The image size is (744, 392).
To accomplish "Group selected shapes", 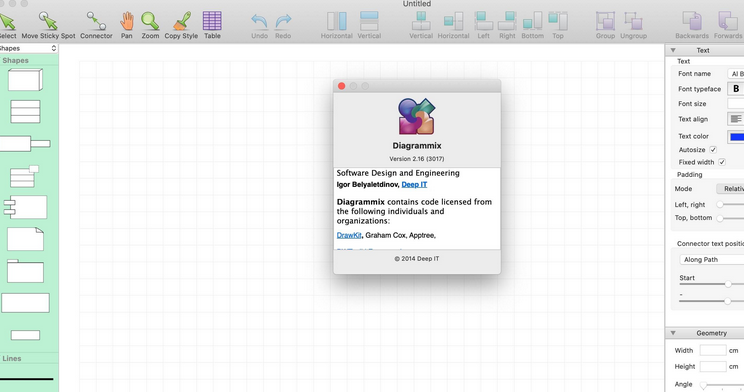I will (605, 25).
